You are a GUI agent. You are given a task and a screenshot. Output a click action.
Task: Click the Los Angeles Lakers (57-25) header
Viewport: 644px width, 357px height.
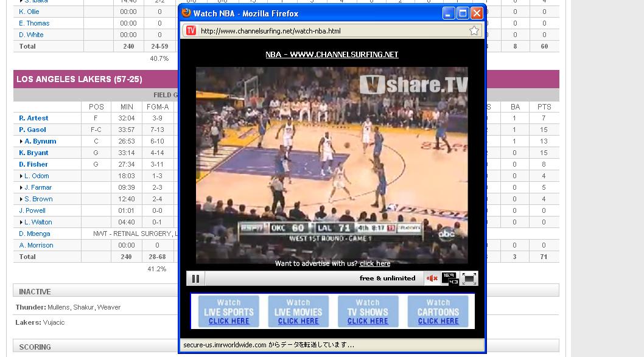79,79
